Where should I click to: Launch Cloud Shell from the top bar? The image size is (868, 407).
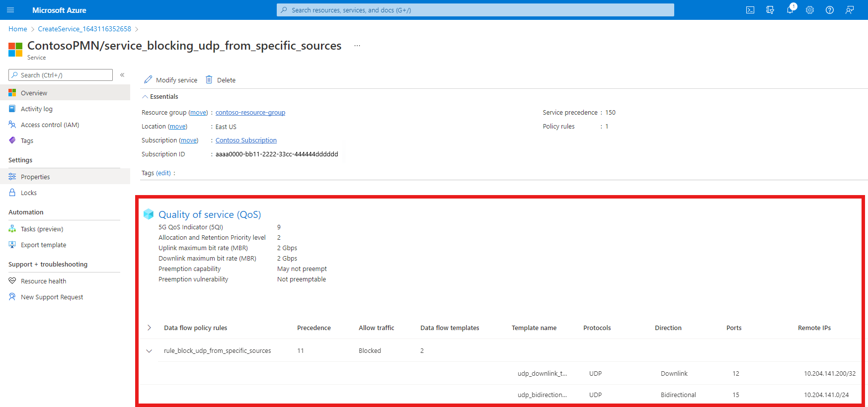750,10
